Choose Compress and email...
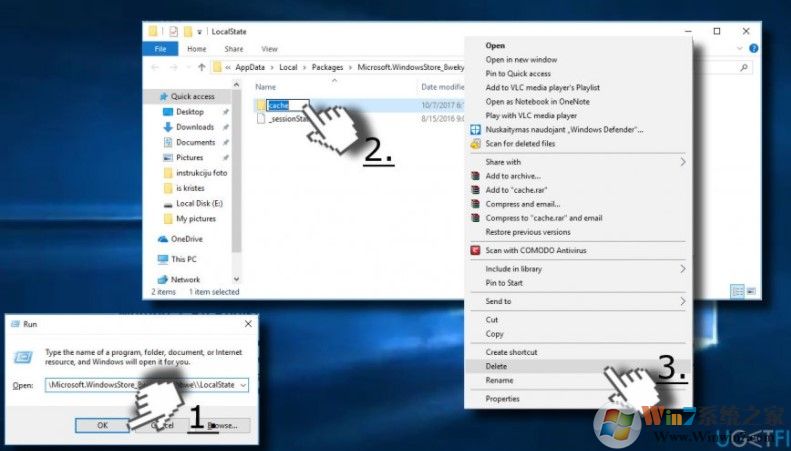Image resolution: width=791 pixels, height=451 pixels. (x=523, y=204)
